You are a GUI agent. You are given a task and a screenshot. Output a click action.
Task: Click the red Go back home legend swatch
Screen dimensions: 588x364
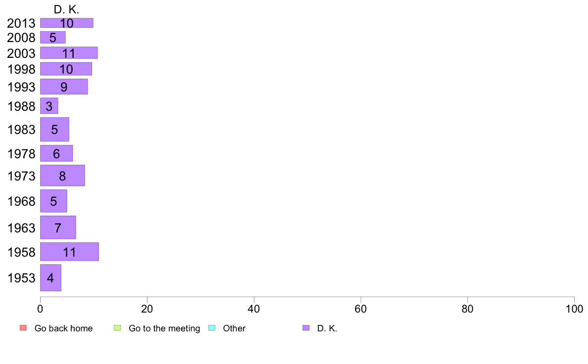coord(23,328)
